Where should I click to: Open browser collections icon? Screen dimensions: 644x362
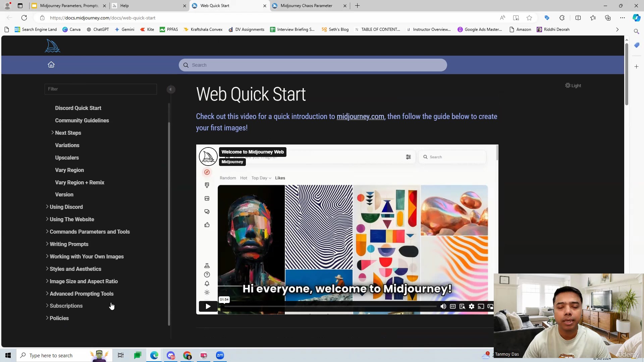608,18
